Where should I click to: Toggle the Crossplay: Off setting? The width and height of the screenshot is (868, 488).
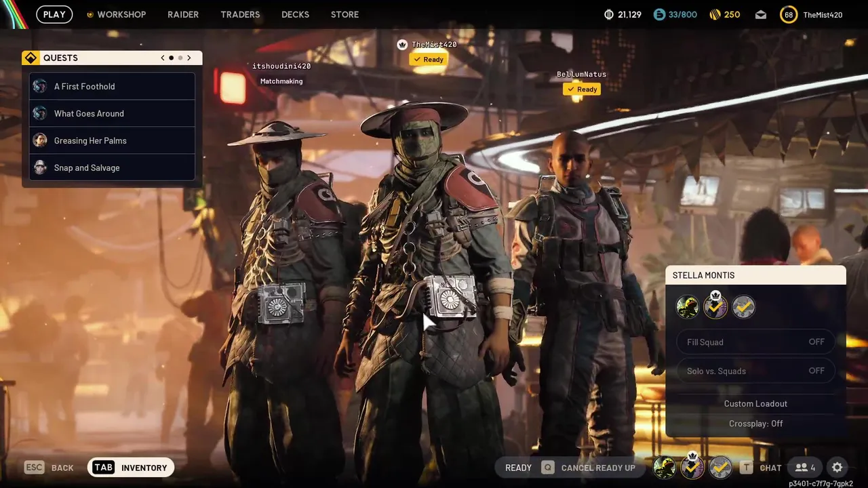click(755, 424)
